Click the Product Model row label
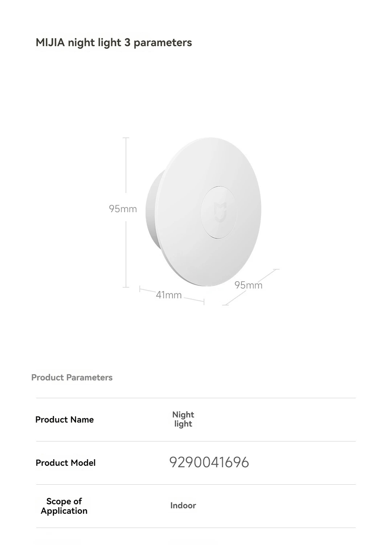 [66, 463]
